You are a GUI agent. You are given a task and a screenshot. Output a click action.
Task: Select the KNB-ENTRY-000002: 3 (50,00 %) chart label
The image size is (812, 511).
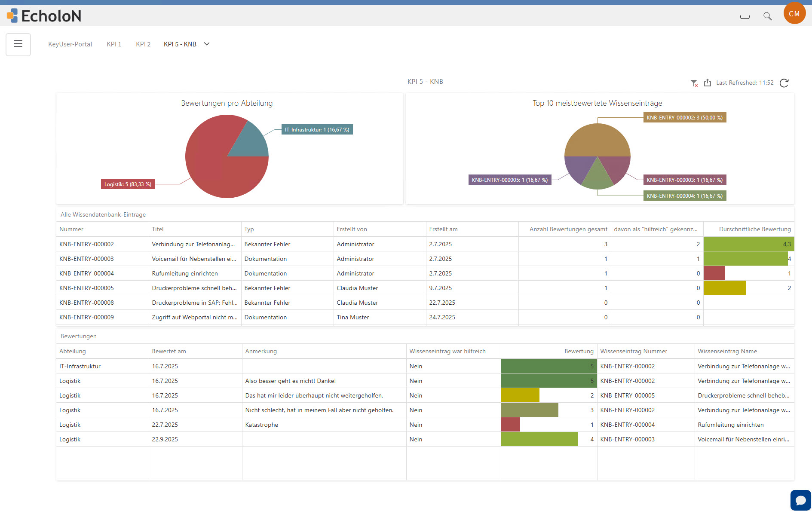684,117
